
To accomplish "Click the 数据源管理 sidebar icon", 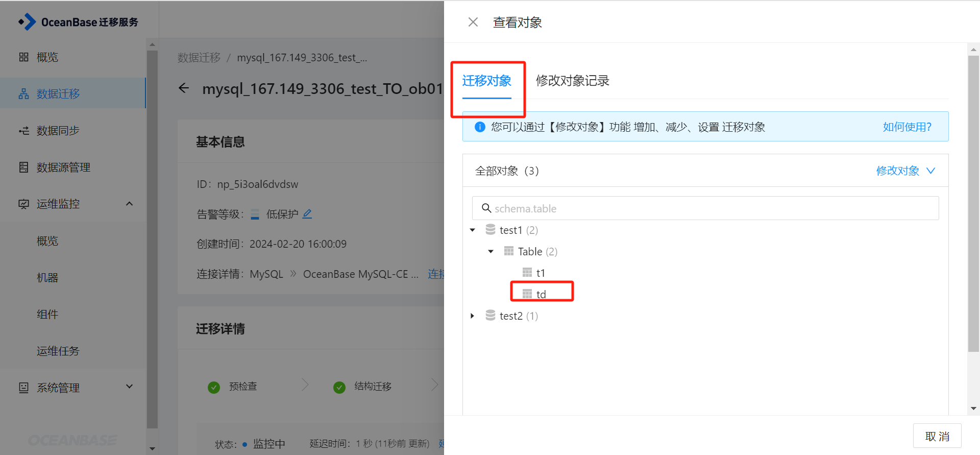I will click(23, 167).
